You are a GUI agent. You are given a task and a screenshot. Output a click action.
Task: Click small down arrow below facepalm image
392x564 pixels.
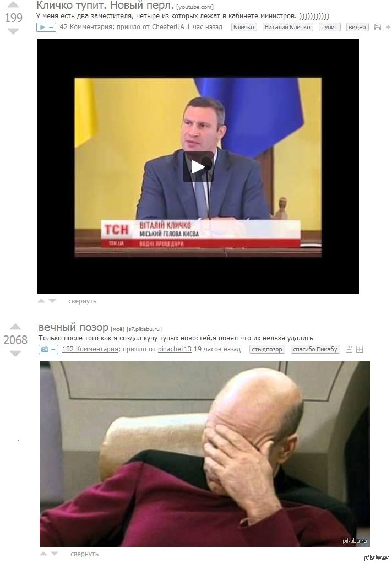click(x=55, y=554)
